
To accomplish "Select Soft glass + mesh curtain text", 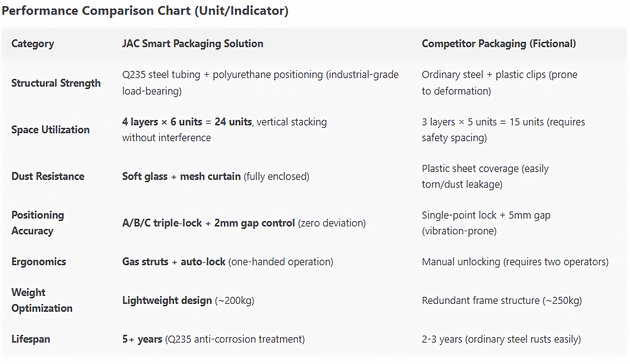I will [181, 176].
